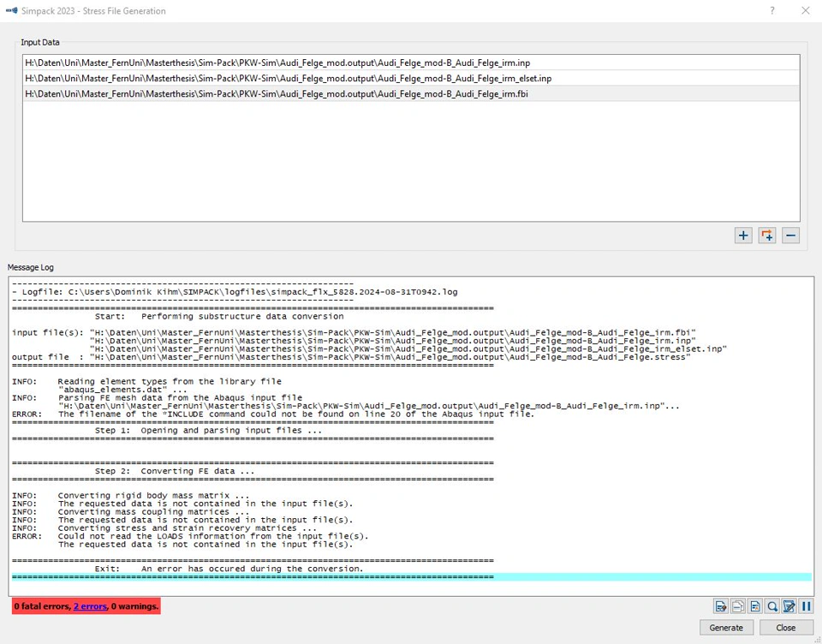The height and width of the screenshot is (644, 822).
Task: Add a new input file with the plus button
Action: [743, 236]
